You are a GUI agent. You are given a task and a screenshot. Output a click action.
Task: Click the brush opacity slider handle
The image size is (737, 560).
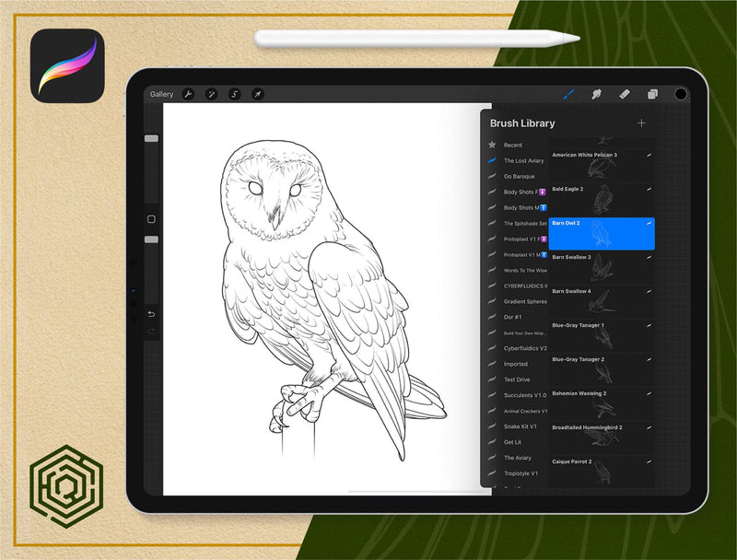(151, 239)
